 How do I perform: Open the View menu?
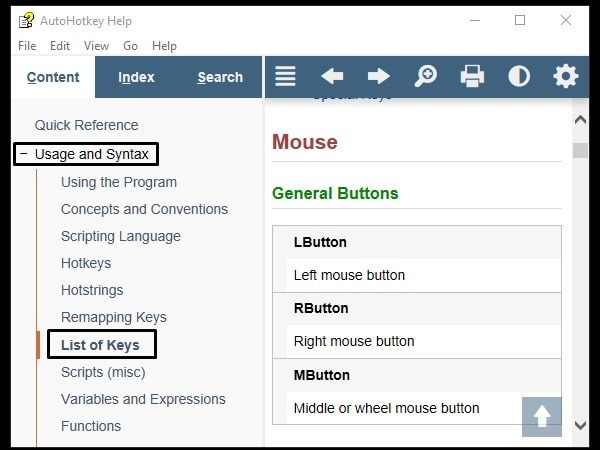click(x=96, y=46)
